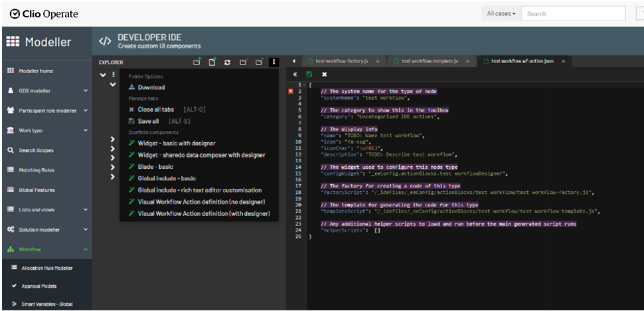Switch to the test workflow-template.js tab
644x311 pixels.
[429, 61]
